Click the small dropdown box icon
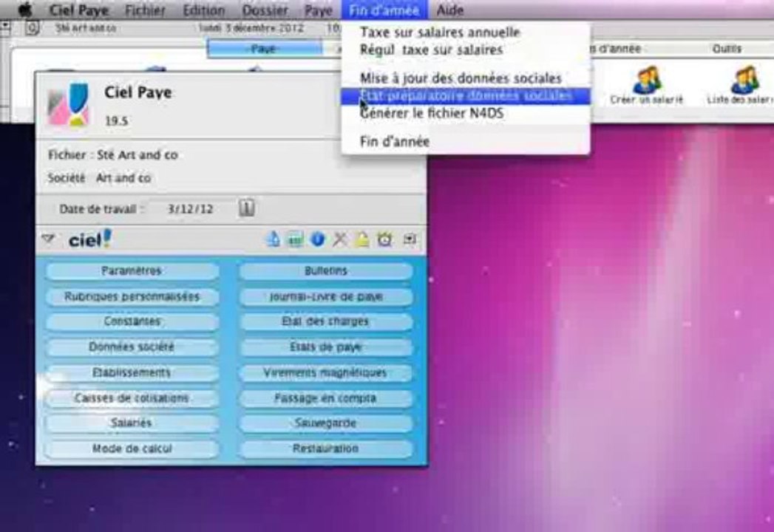Viewport: 774px width, 532px height. (x=410, y=239)
